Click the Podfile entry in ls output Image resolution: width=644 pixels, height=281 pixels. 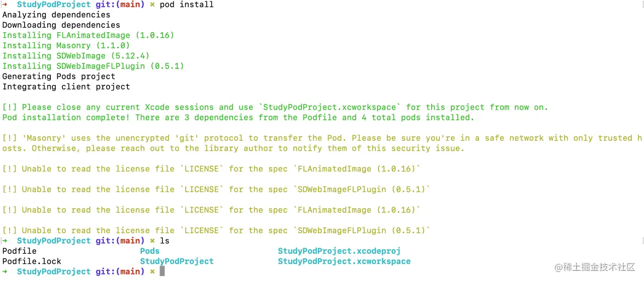tap(20, 251)
